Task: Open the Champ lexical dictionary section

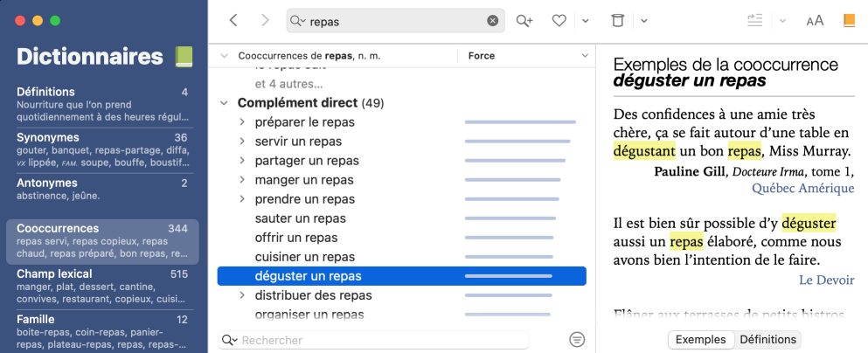Action: click(102, 287)
